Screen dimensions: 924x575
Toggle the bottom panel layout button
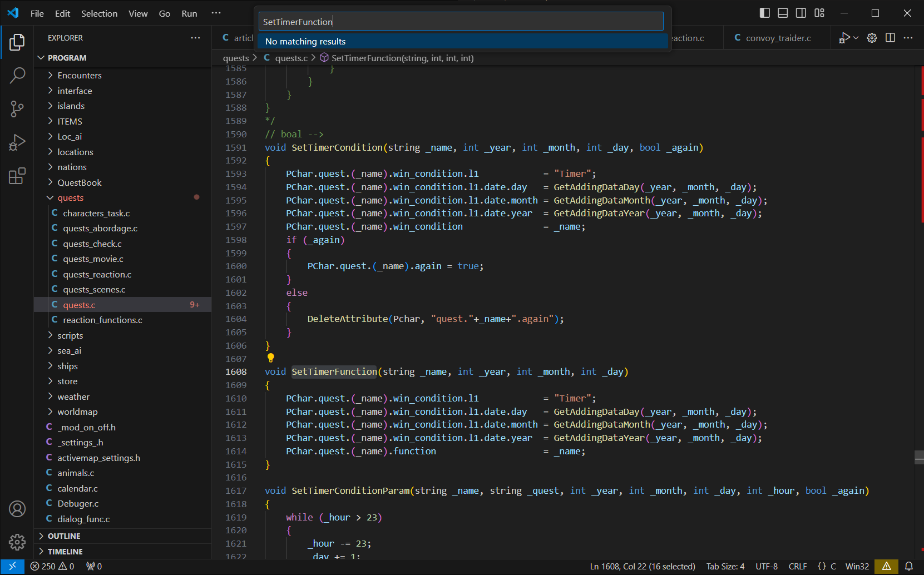[x=783, y=13]
